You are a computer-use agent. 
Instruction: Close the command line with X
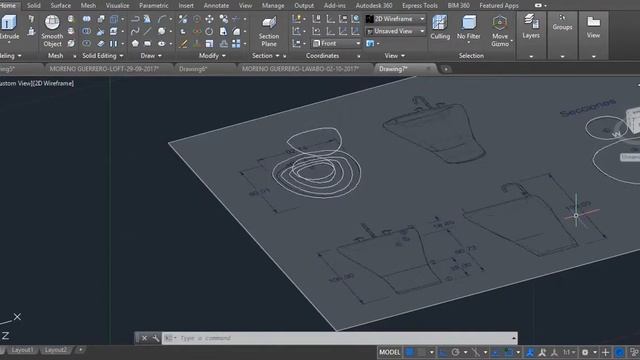coord(144,338)
